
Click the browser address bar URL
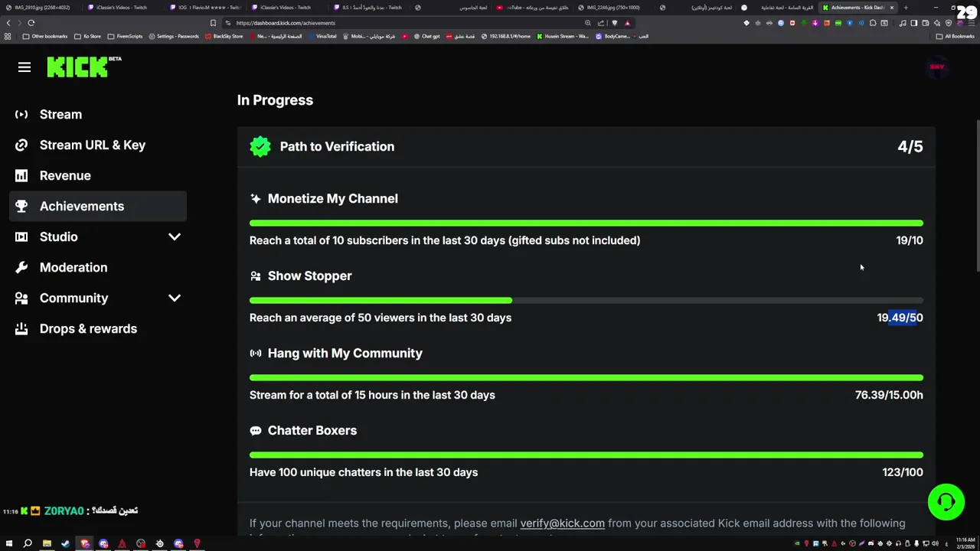tap(286, 23)
